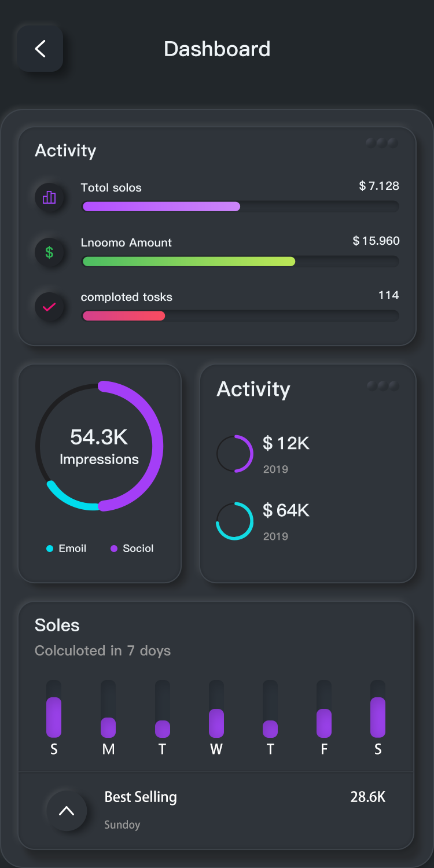Screen dimensions: 434x868
Task: Go back using the arrow button
Action: coord(40,49)
